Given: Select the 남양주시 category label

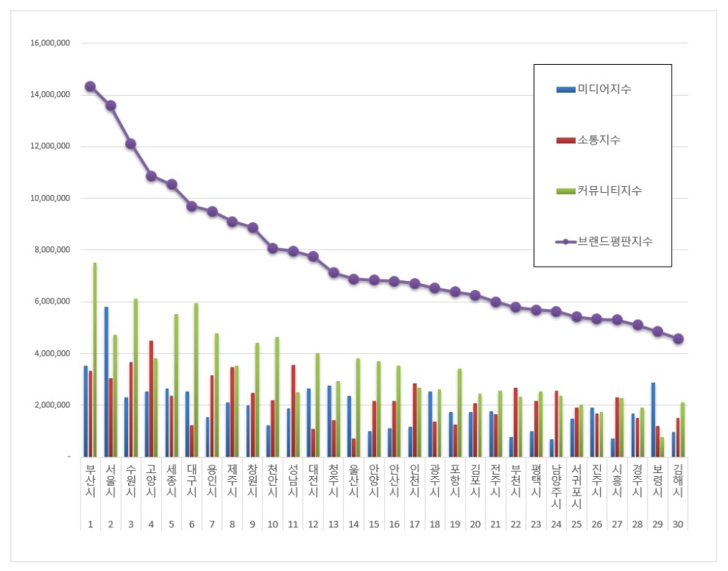Looking at the screenshot, I should point(556,486).
